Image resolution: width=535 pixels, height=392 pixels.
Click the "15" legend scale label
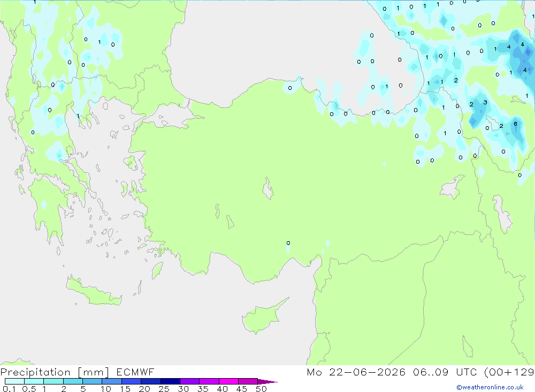(x=125, y=389)
